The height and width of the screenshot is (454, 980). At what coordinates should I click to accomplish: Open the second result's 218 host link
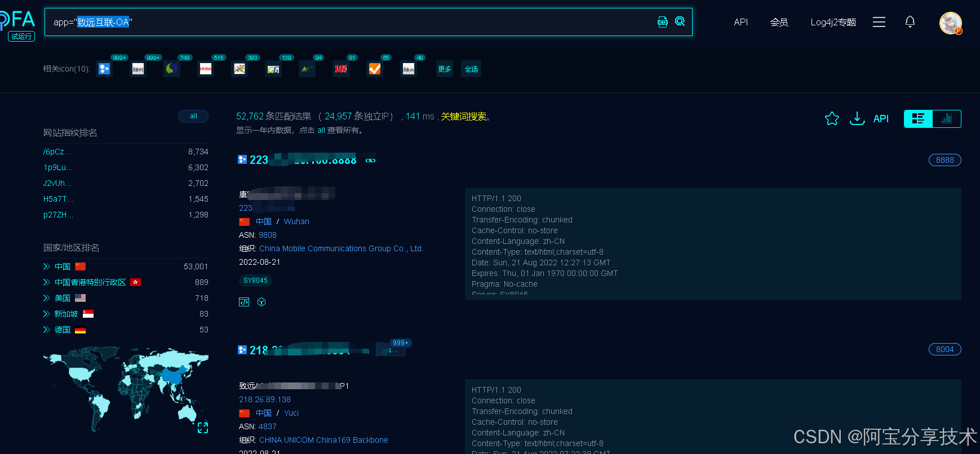(300, 350)
